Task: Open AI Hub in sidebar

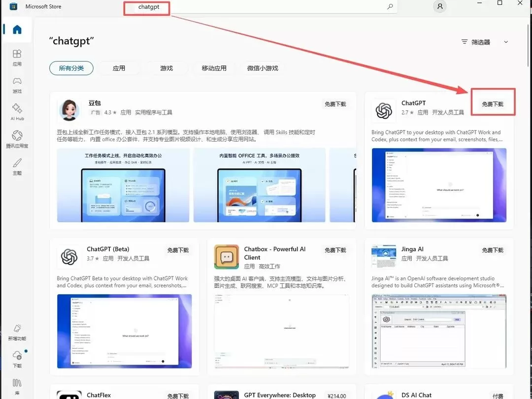Action: pyautogui.click(x=17, y=112)
